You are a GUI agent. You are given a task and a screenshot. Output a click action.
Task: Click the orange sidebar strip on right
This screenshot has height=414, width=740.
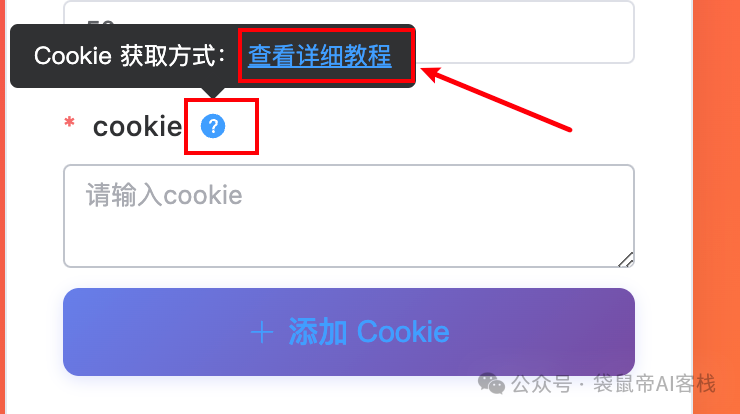pyautogui.click(x=716, y=207)
